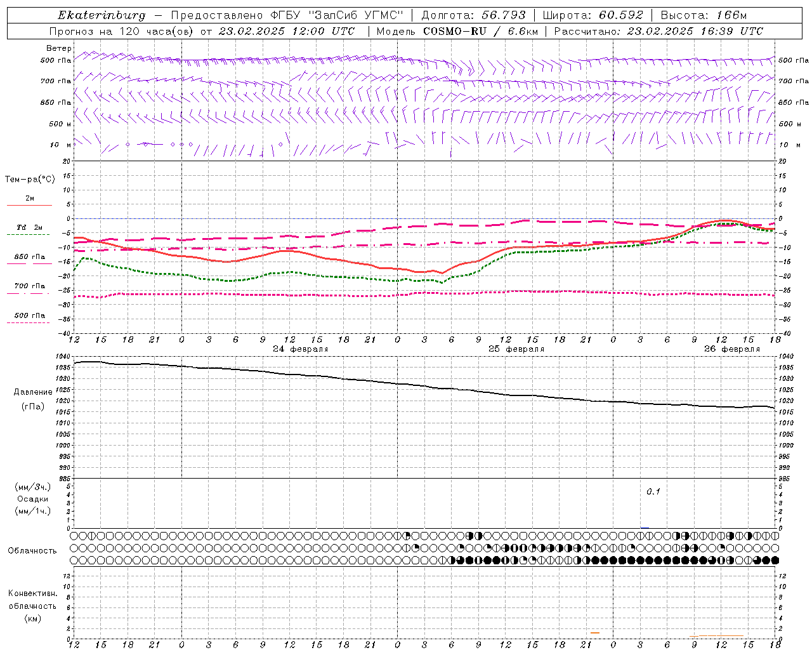
Task: Click the Ветер panel label
Action: pos(58,48)
